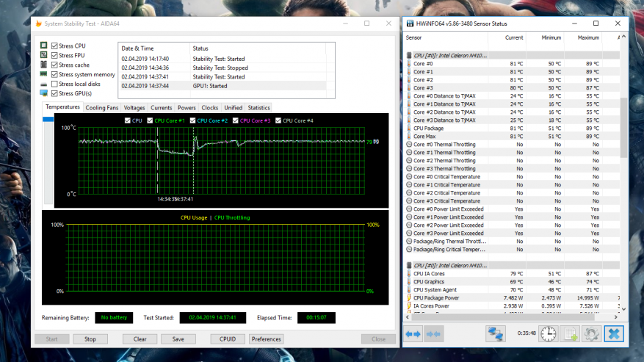Viewport: 644px width, 362px height.
Task: Switch to the Clocks tab
Action: [209, 108]
